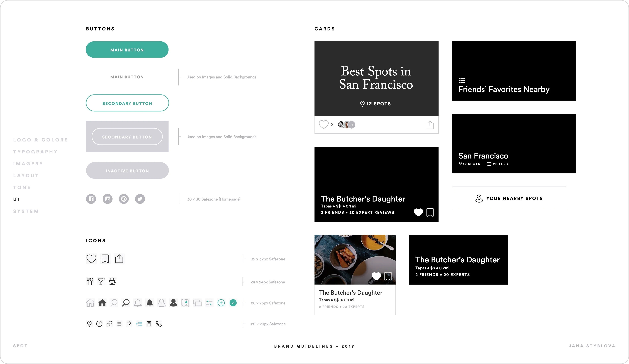Click the folded map icon
Image resolution: width=629 pixels, height=364 pixels.
[185, 303]
